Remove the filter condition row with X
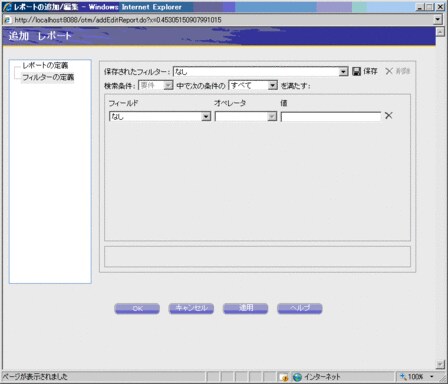This screenshot has height=384, width=448. (x=388, y=116)
